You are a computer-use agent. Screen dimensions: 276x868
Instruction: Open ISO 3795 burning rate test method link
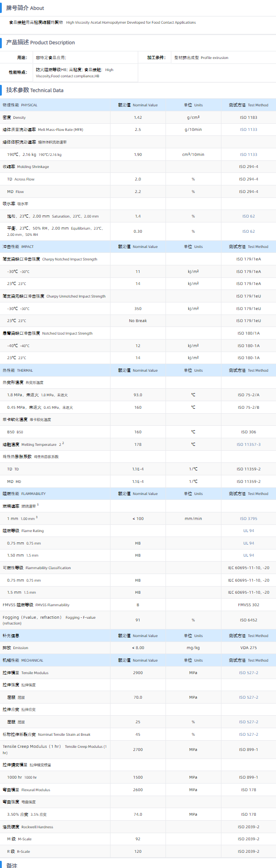(248, 519)
